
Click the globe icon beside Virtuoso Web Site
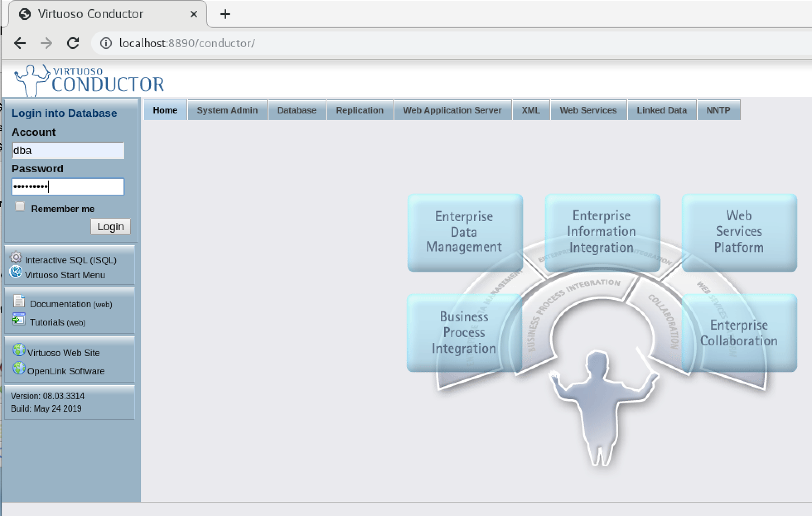point(19,350)
